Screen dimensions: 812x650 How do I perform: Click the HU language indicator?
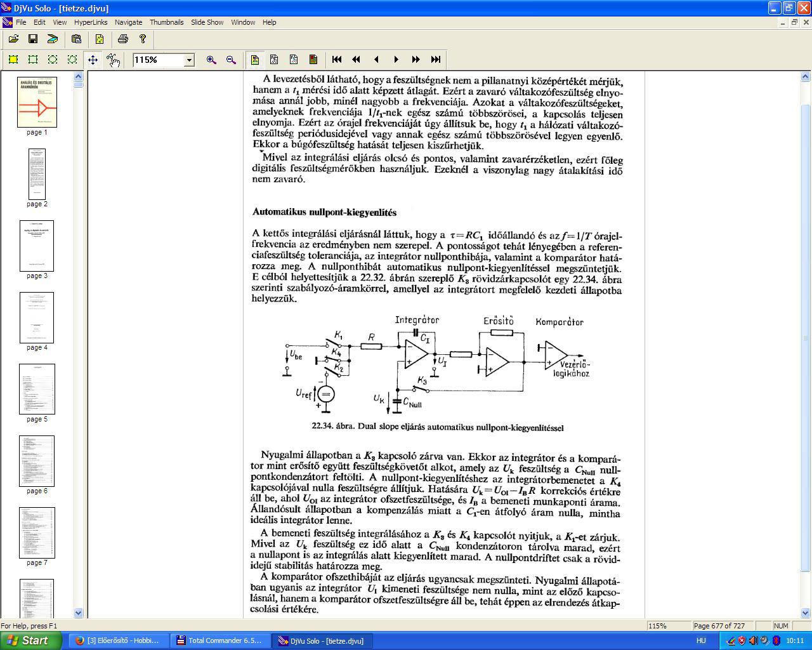click(x=702, y=641)
